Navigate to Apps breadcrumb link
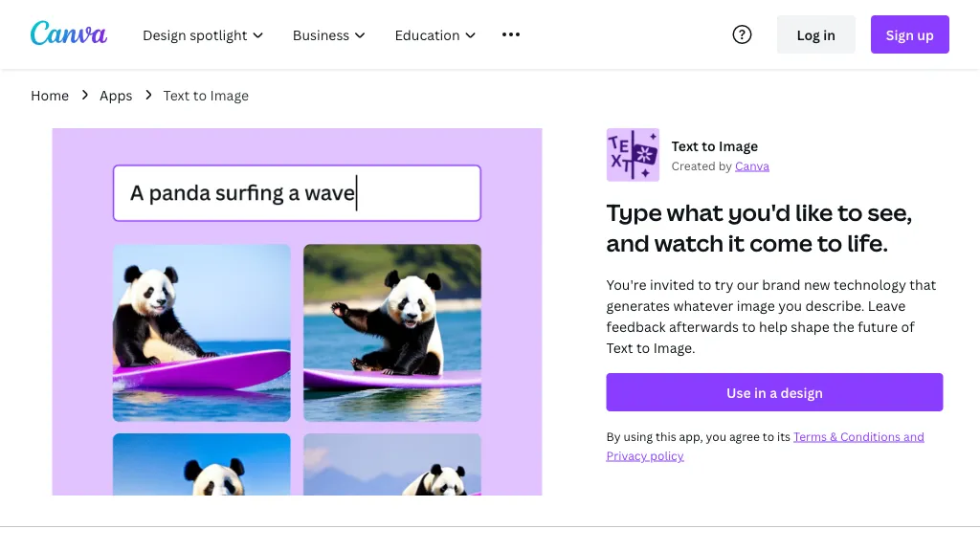The width and height of the screenshot is (980, 551). [x=116, y=96]
